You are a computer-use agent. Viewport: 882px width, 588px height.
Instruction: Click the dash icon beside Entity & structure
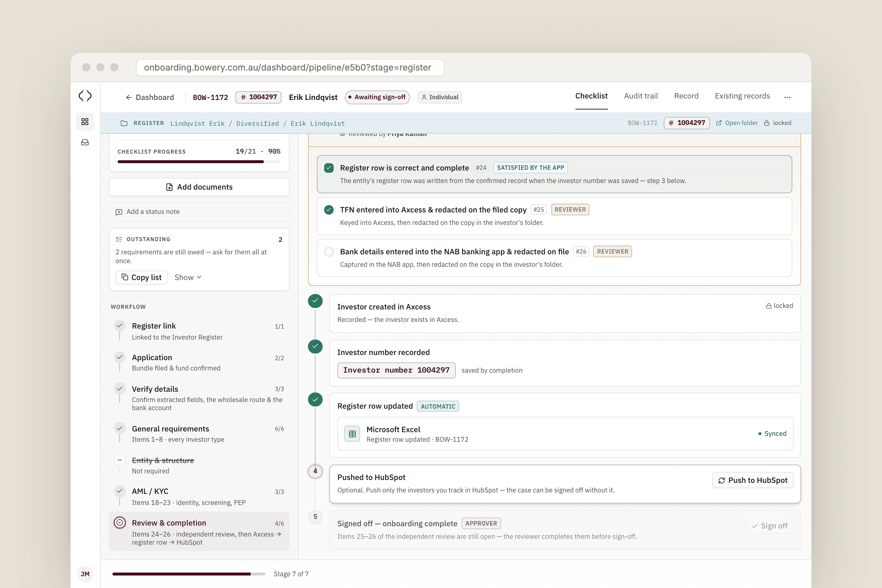coord(120,460)
